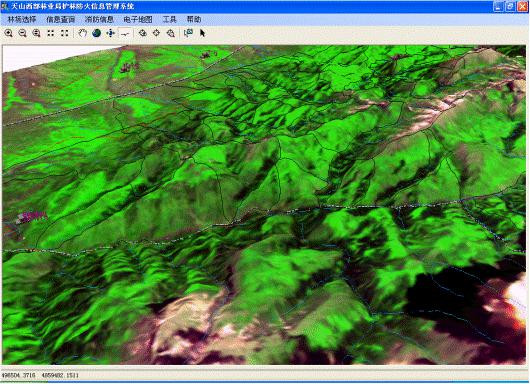Click the magnifier icon left of the identify tool
The width and height of the screenshot is (530, 384).
[171, 33]
